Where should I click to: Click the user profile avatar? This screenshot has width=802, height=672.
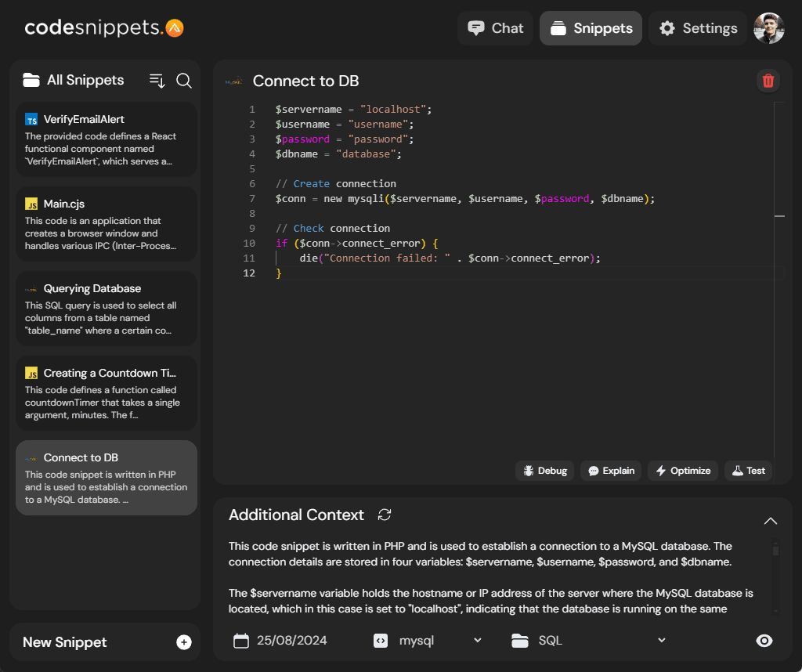[769, 28]
